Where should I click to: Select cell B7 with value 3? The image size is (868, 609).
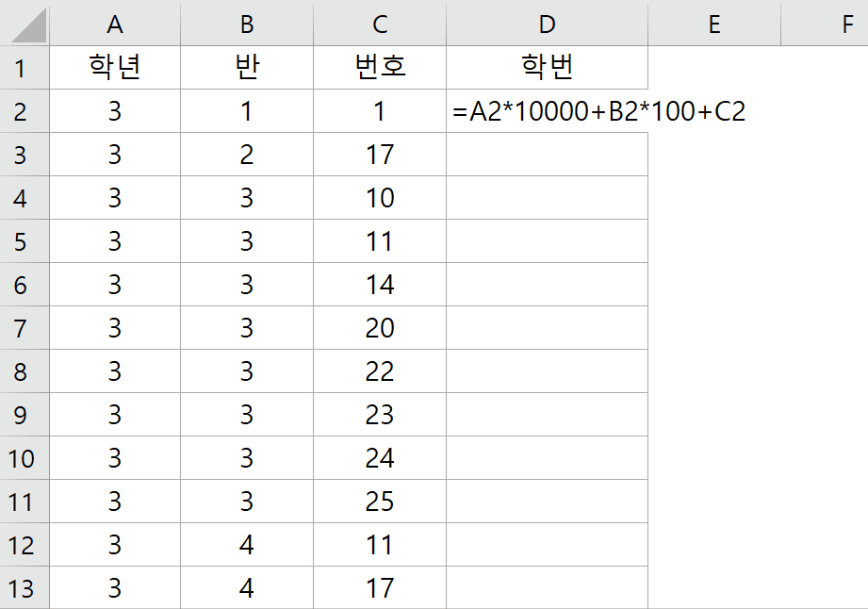pos(247,328)
